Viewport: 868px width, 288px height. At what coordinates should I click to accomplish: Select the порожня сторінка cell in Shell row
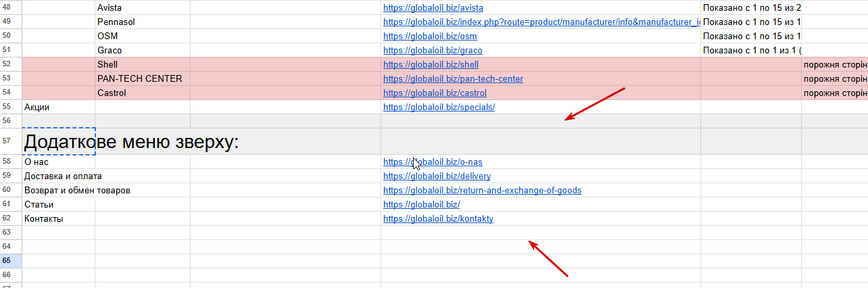[x=835, y=64]
